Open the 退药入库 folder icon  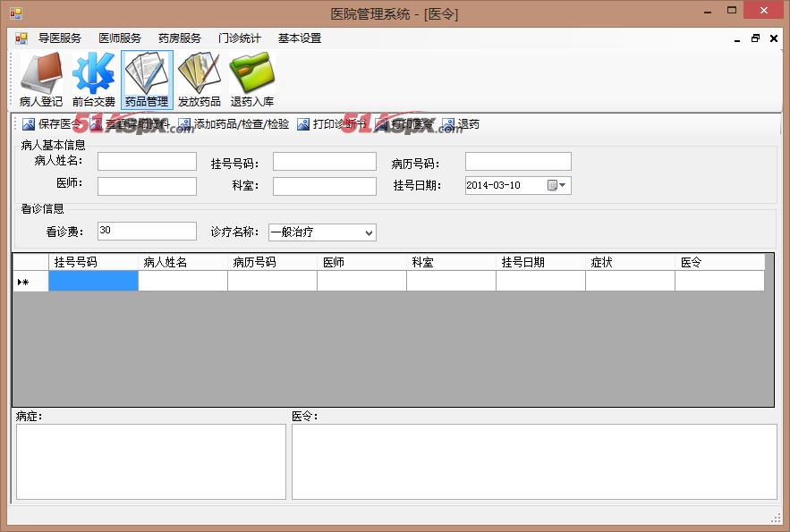point(252,80)
